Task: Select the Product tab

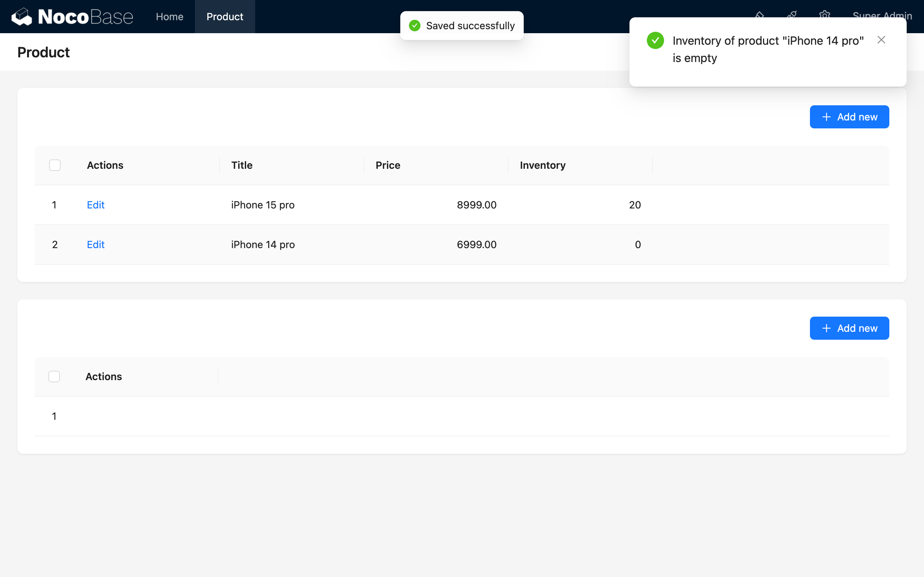Action: tap(225, 17)
